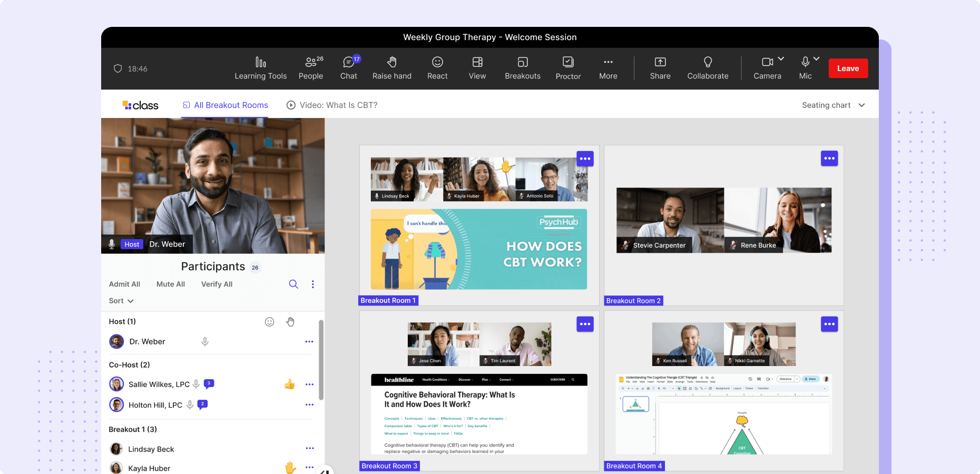Open Breakout Room 2 options menu

click(x=829, y=159)
